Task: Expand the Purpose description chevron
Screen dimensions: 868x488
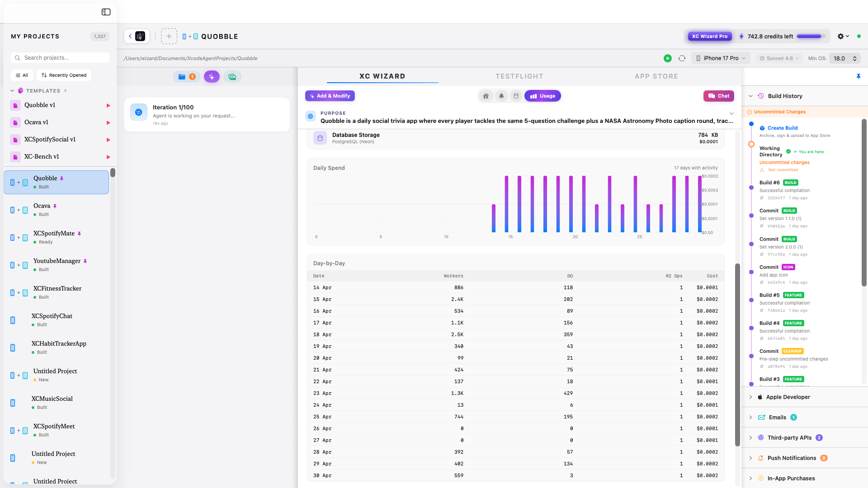Action: pos(731,113)
